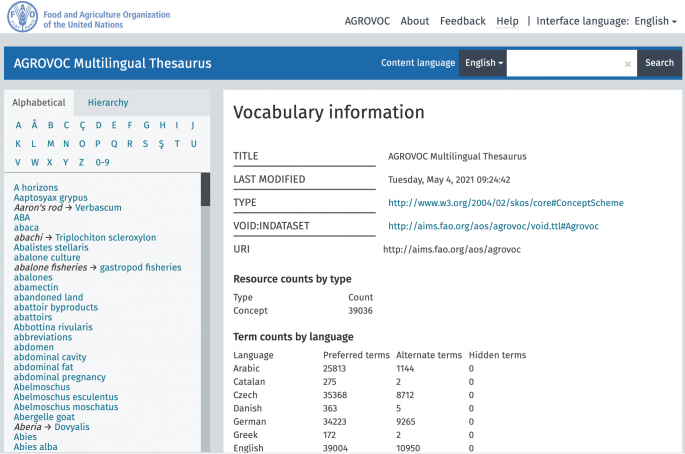
Task: Open the 'Abelmoschus moschatus' term
Action: [66, 407]
